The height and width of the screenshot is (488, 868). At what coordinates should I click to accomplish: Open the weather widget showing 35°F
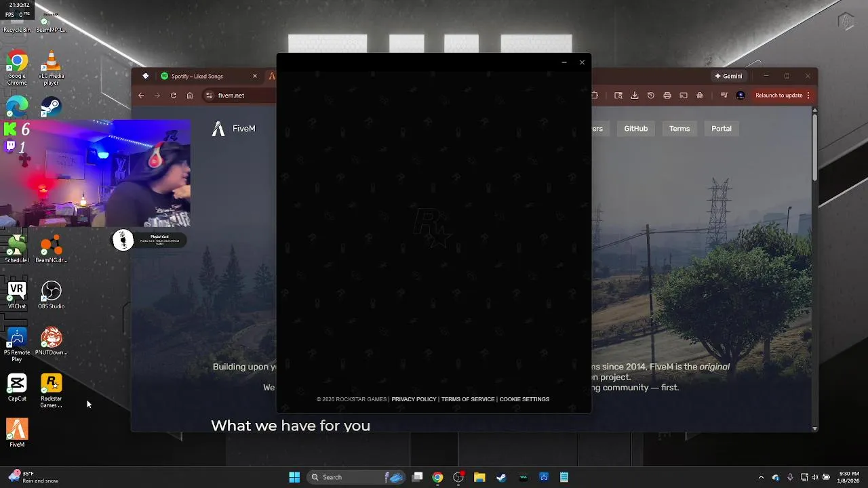(34, 477)
